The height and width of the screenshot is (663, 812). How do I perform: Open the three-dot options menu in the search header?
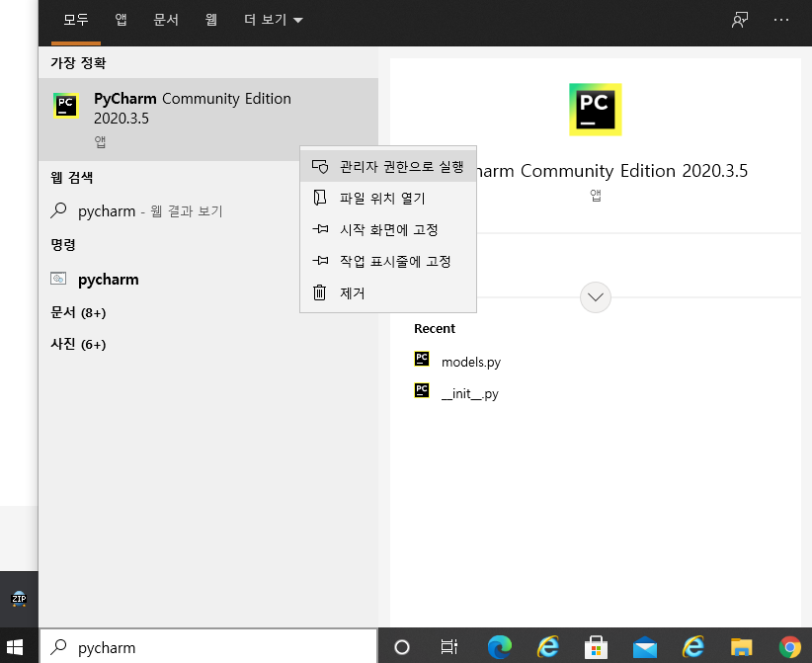tap(781, 20)
